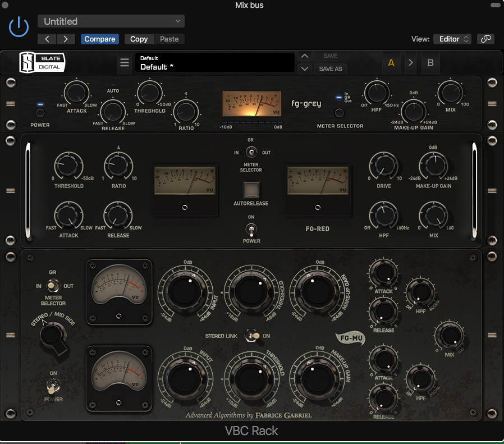This screenshot has width=504, height=444.
Task: Click the Copy button
Action: (x=139, y=39)
